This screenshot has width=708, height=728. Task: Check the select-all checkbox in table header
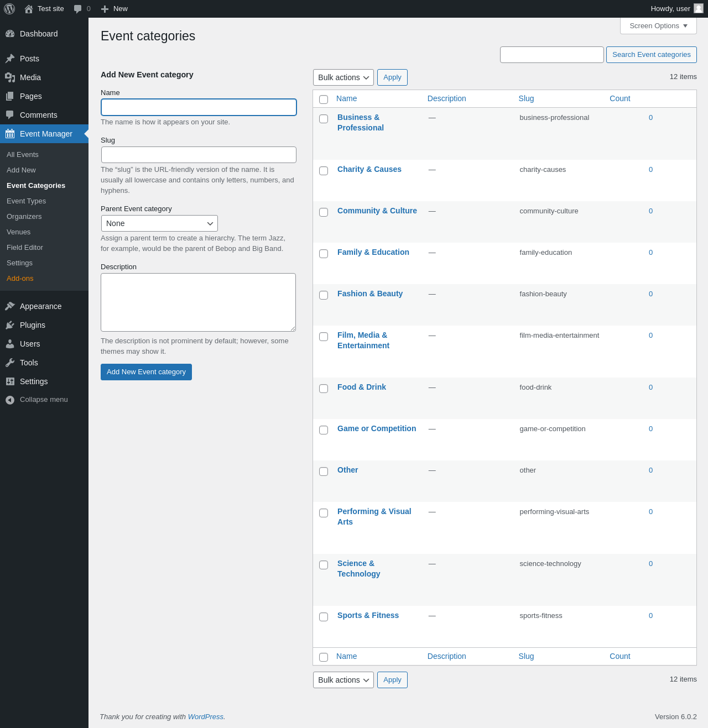coord(324,99)
